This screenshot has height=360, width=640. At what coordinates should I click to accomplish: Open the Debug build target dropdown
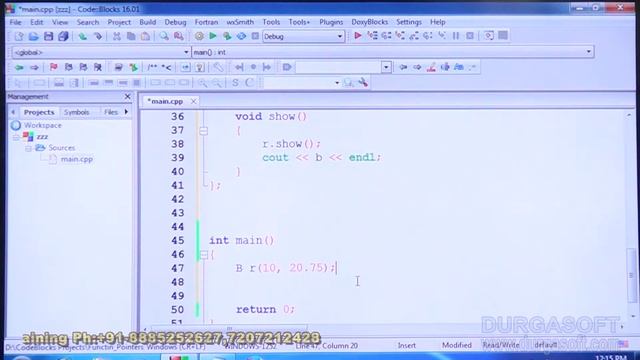pyautogui.click(x=340, y=36)
